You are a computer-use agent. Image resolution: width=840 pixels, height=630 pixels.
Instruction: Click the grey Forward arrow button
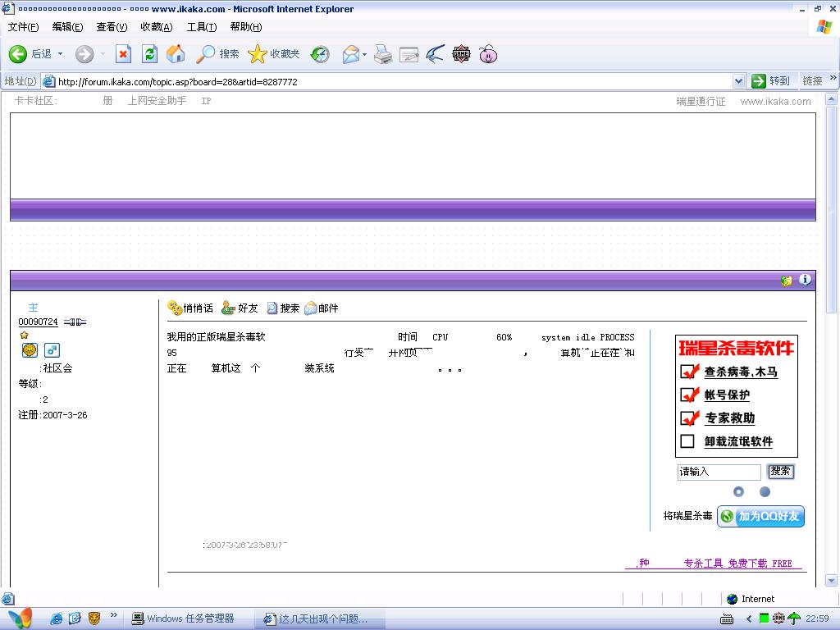click(84, 54)
